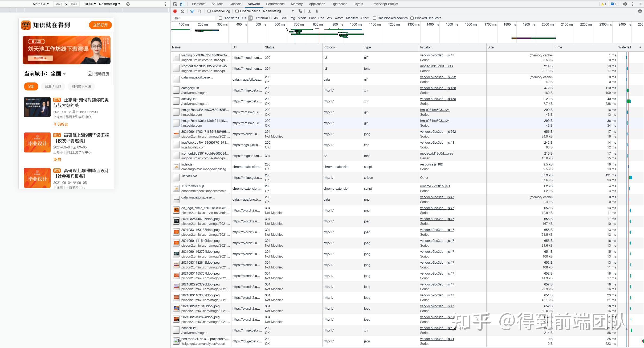Select the inspect element tool
Image resolution: width=644 pixels, height=348 pixels.
[175, 4]
